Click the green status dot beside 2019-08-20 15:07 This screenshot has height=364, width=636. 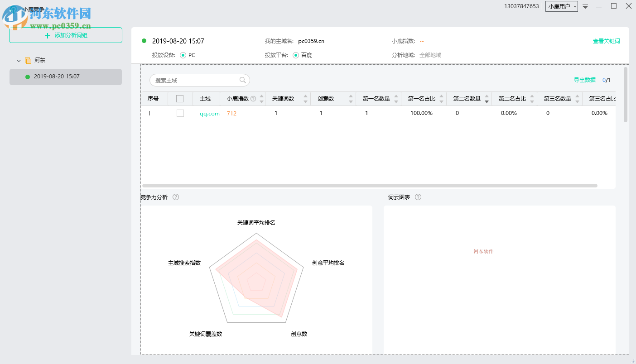tap(144, 40)
